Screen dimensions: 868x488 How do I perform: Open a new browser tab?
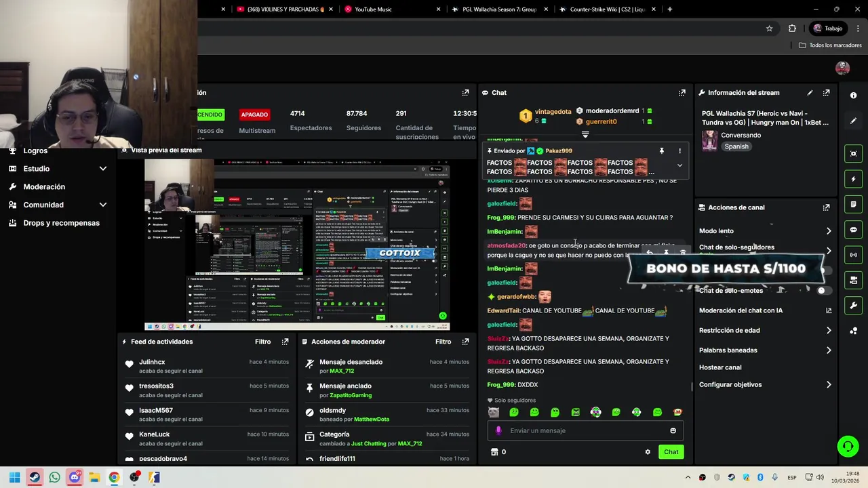pos(669,9)
